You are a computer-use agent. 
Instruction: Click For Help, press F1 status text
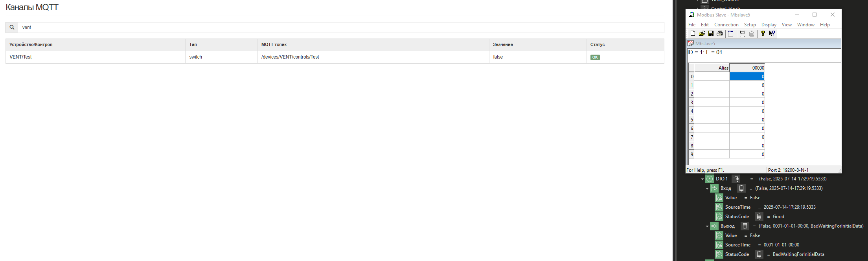pos(705,170)
